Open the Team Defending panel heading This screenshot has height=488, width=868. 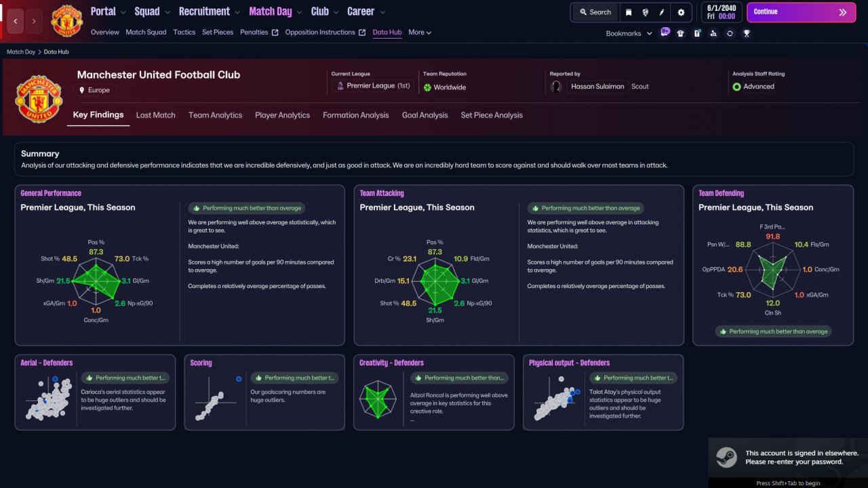click(x=722, y=193)
